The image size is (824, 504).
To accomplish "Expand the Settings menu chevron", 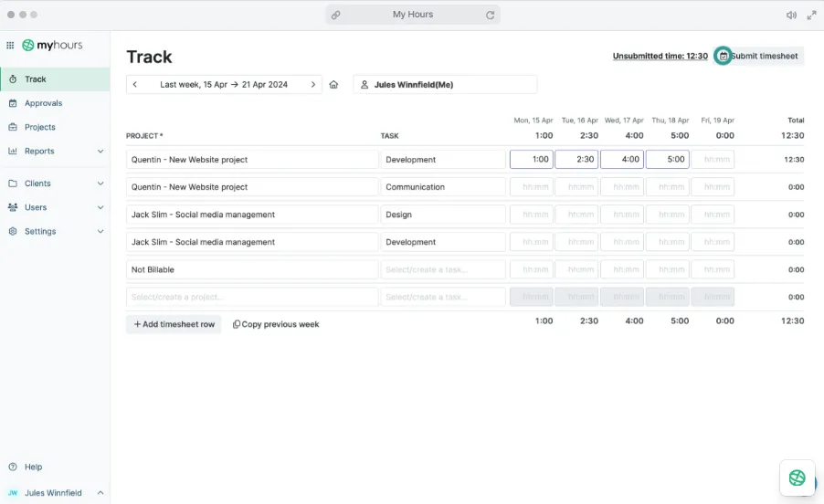I will (100, 232).
